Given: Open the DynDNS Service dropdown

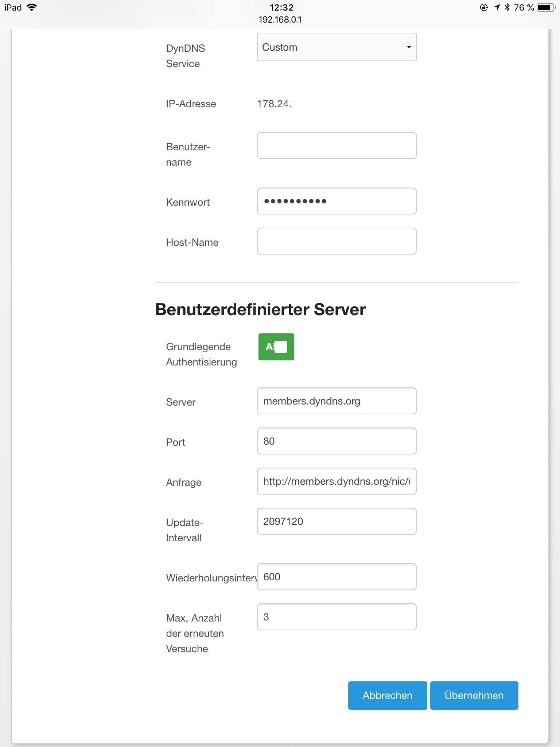Looking at the screenshot, I should (337, 47).
